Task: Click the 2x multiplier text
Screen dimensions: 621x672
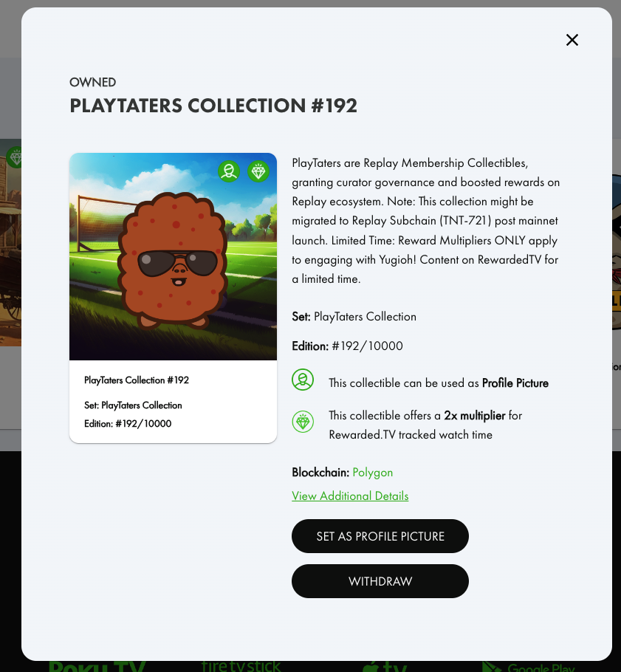Action: point(475,415)
